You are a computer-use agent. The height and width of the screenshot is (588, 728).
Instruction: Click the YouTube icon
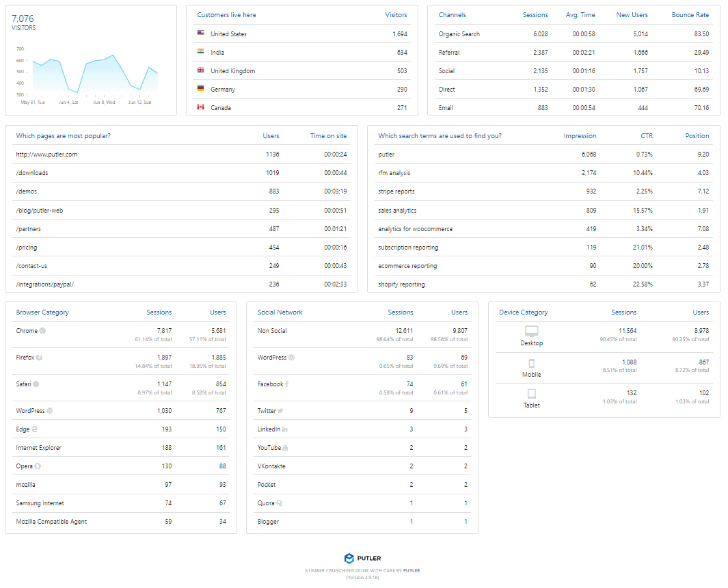click(x=286, y=448)
